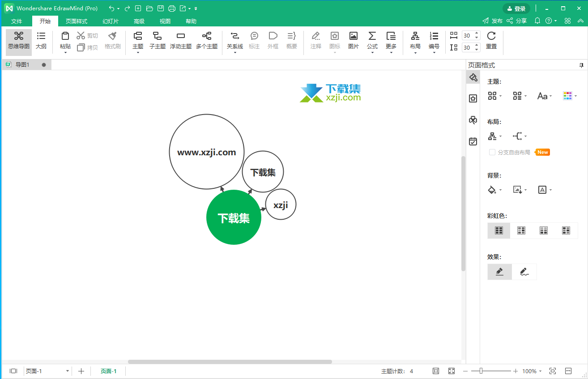The width and height of the screenshot is (588, 379).
Task: Insert Multiple Topics (多个主题)
Action: [x=207, y=40]
